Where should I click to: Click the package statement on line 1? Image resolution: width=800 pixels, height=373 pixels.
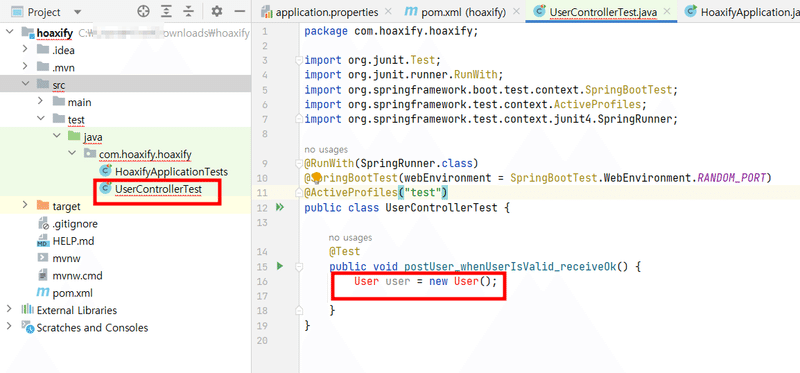(x=391, y=31)
